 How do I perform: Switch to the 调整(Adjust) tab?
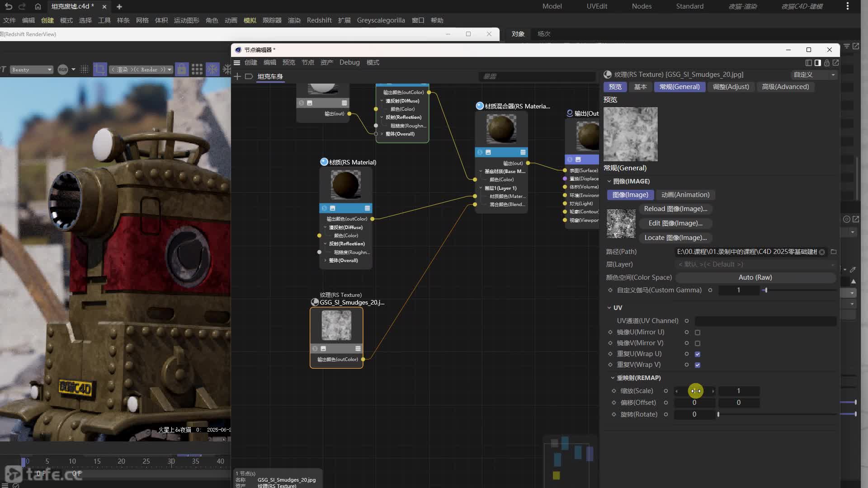[x=731, y=87]
